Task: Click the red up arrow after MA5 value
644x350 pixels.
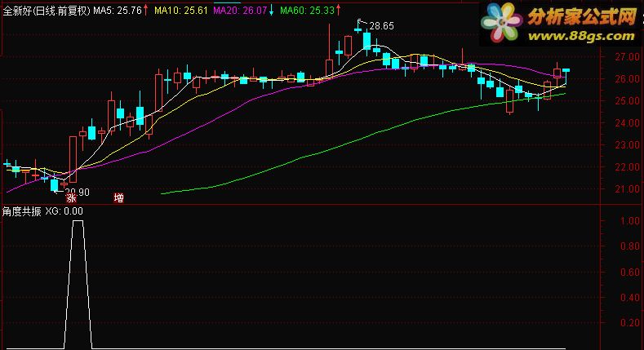Action: pos(146,11)
